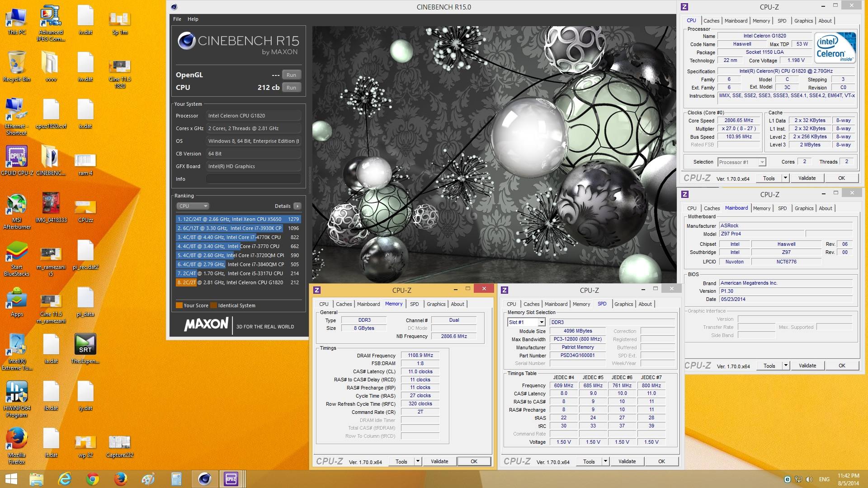Launch Start BlueStacks shortcut

tap(17, 258)
